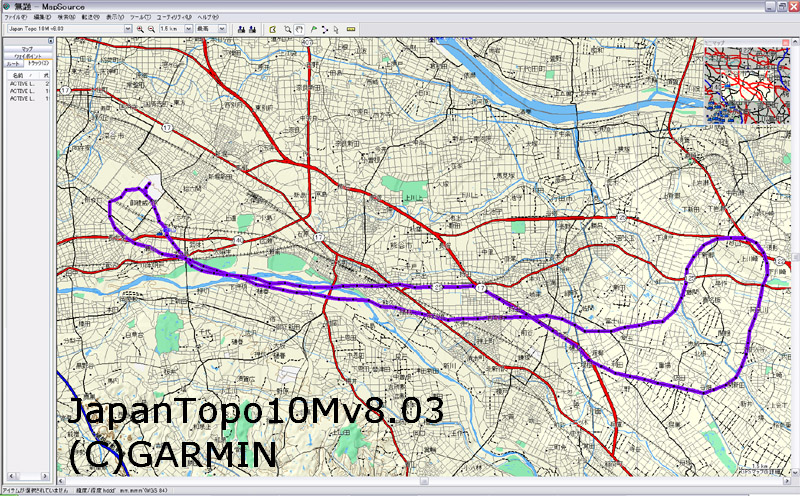Open the map detail level dropdown
The width and height of the screenshot is (800, 496).
click(x=222, y=29)
